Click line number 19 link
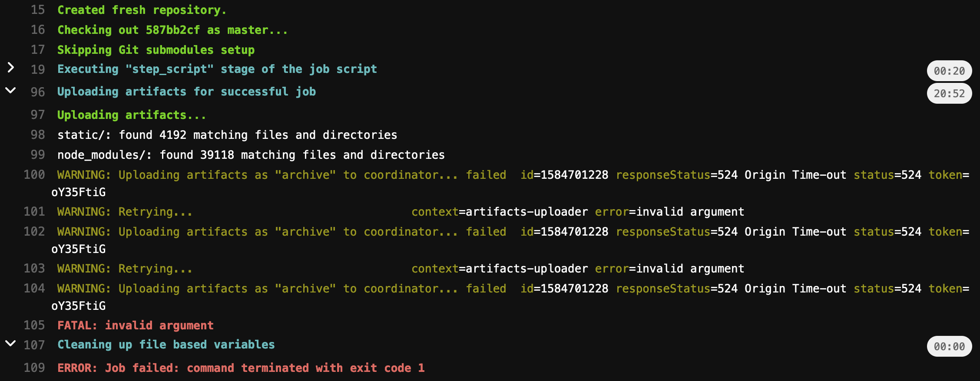This screenshot has width=980, height=381. pos(38,69)
